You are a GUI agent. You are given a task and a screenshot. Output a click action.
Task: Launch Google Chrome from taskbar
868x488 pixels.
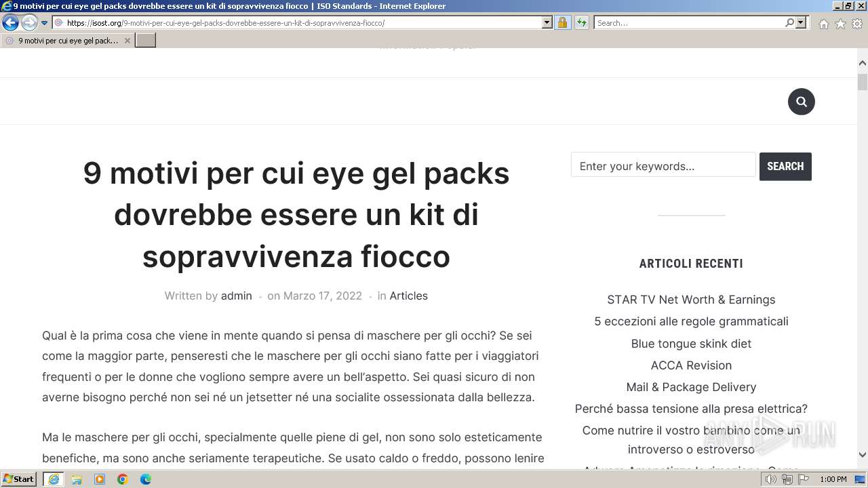pyautogui.click(x=123, y=479)
